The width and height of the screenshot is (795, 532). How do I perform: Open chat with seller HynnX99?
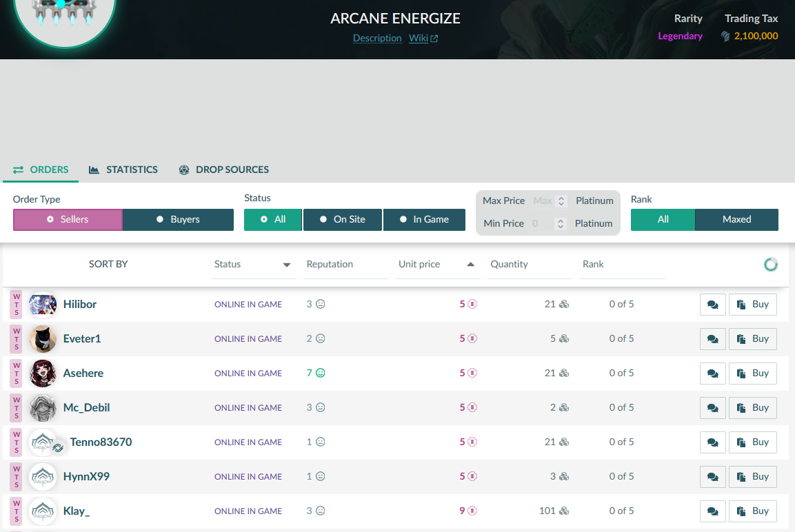(712, 477)
